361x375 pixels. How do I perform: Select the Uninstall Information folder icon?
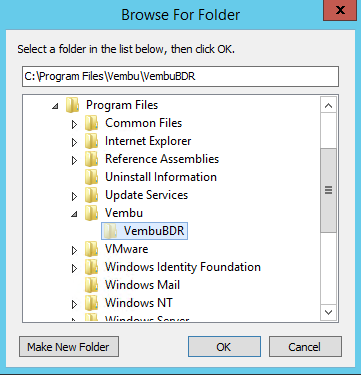[x=91, y=177]
